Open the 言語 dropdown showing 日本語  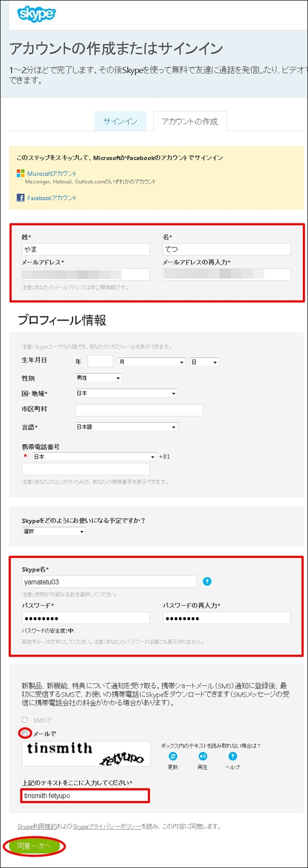[x=126, y=427]
